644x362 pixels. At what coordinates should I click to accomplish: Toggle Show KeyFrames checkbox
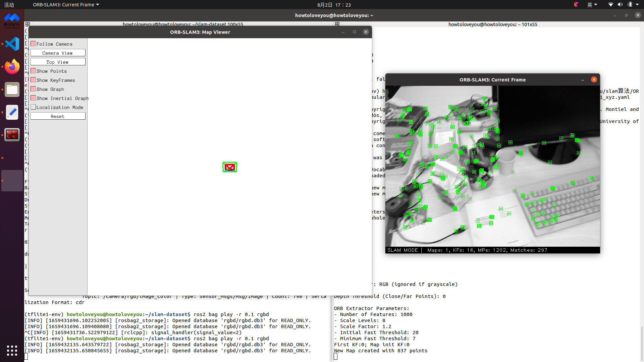[x=33, y=80]
